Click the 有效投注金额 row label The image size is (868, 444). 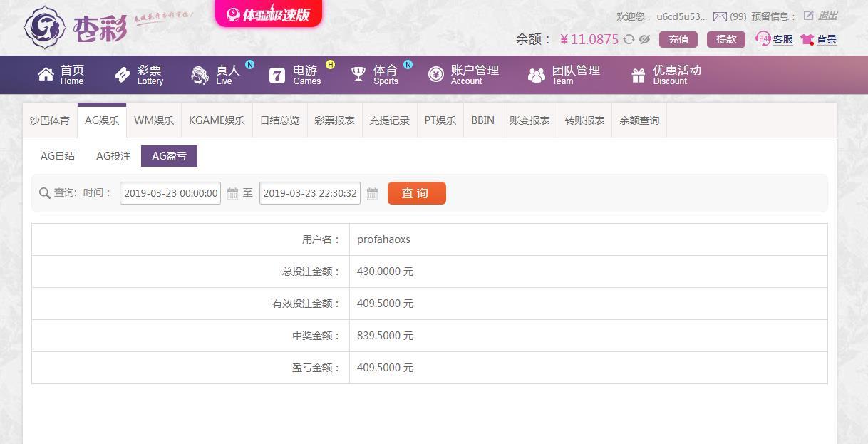tap(306, 304)
